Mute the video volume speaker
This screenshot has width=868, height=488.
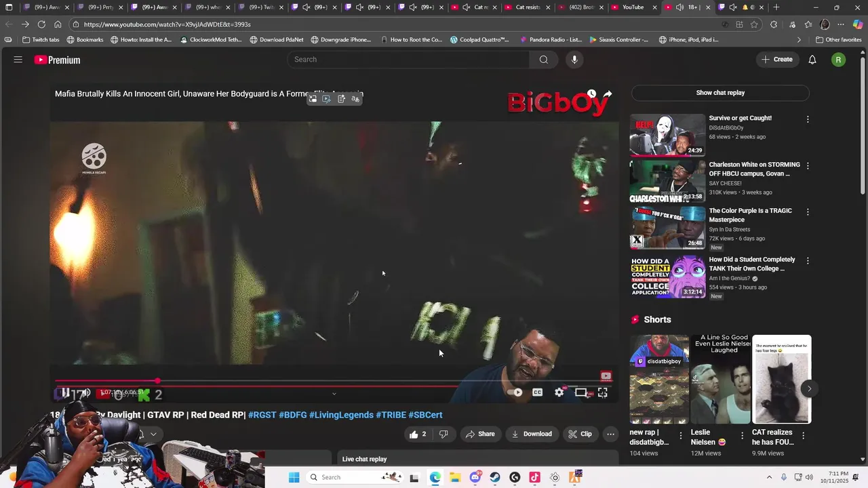[x=85, y=392]
